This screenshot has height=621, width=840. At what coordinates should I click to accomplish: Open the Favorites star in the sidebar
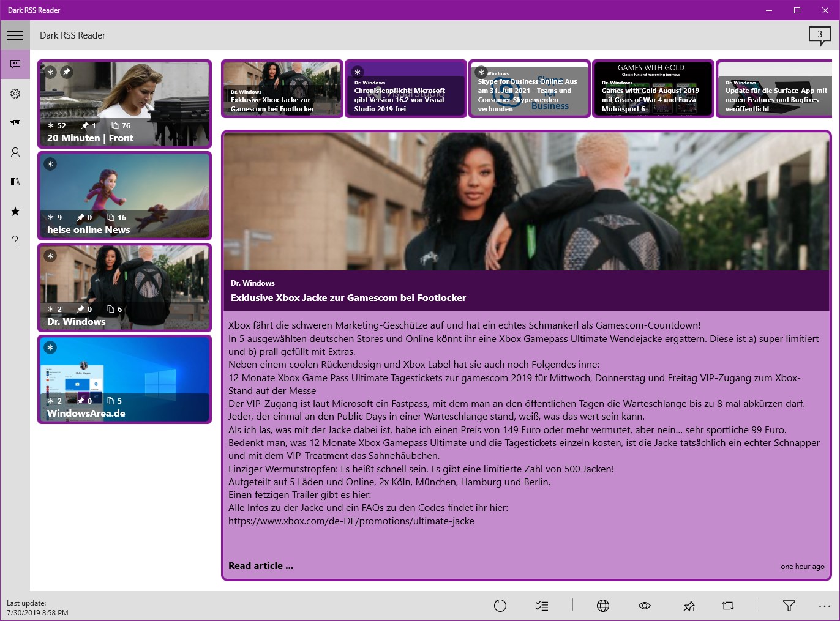[15, 211]
